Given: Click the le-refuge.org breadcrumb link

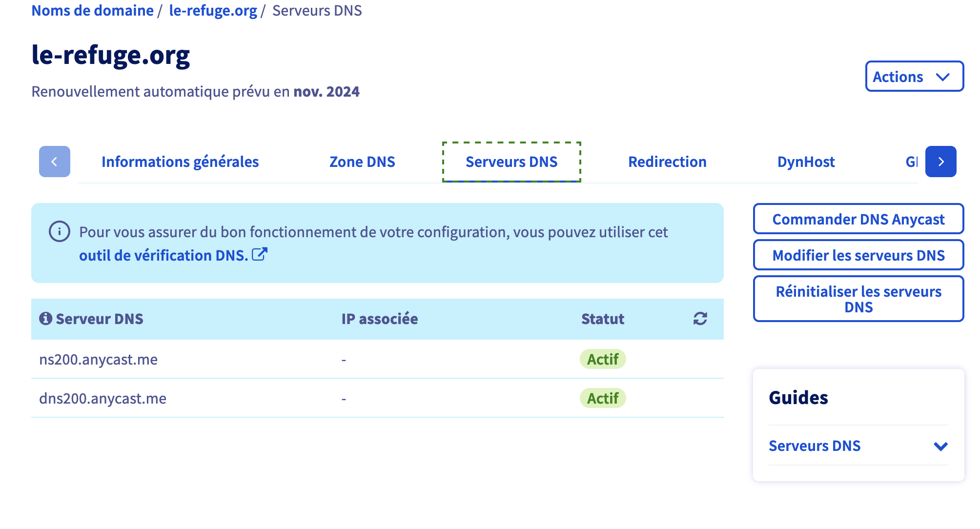Looking at the screenshot, I should pos(213,10).
